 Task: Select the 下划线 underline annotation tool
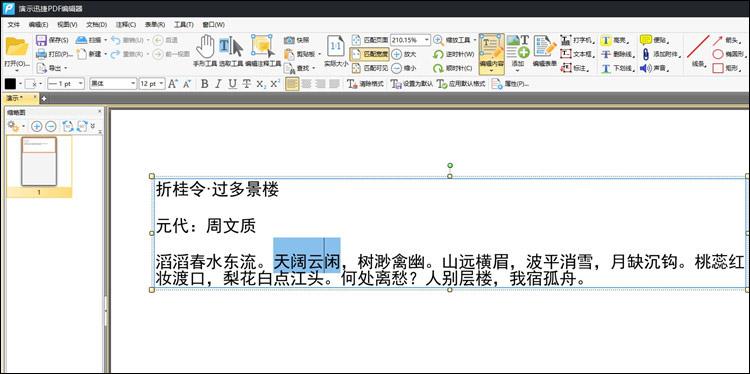(617, 68)
